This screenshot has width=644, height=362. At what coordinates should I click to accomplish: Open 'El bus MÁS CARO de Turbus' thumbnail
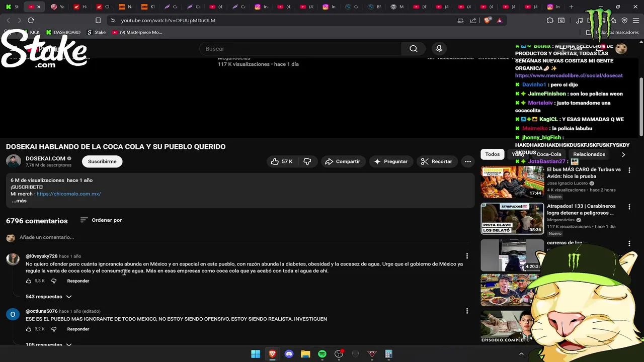point(512,183)
